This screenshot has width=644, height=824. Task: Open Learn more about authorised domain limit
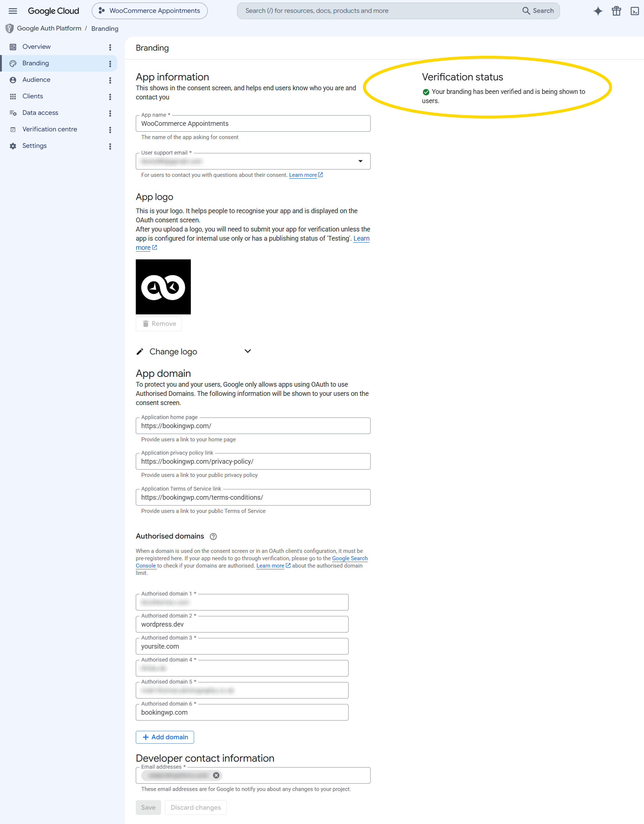click(273, 566)
